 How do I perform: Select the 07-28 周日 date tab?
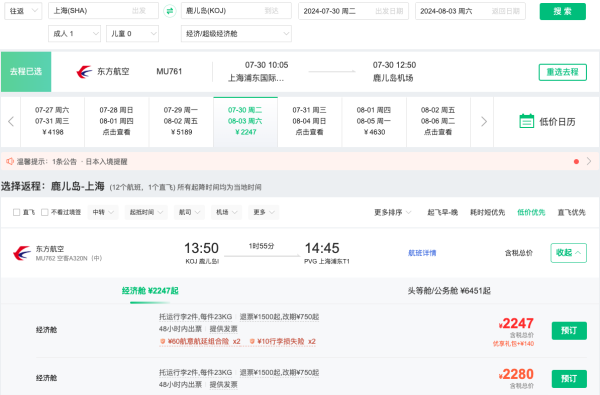pyautogui.click(x=116, y=121)
